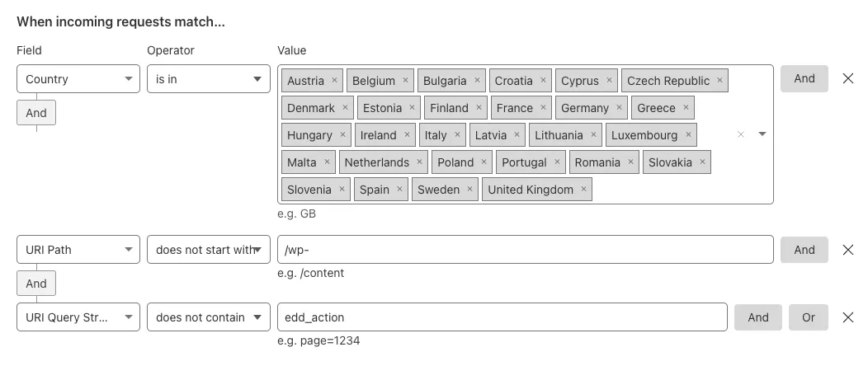Click And button beside Country values
Screen dimensions: 868x366
coord(804,79)
